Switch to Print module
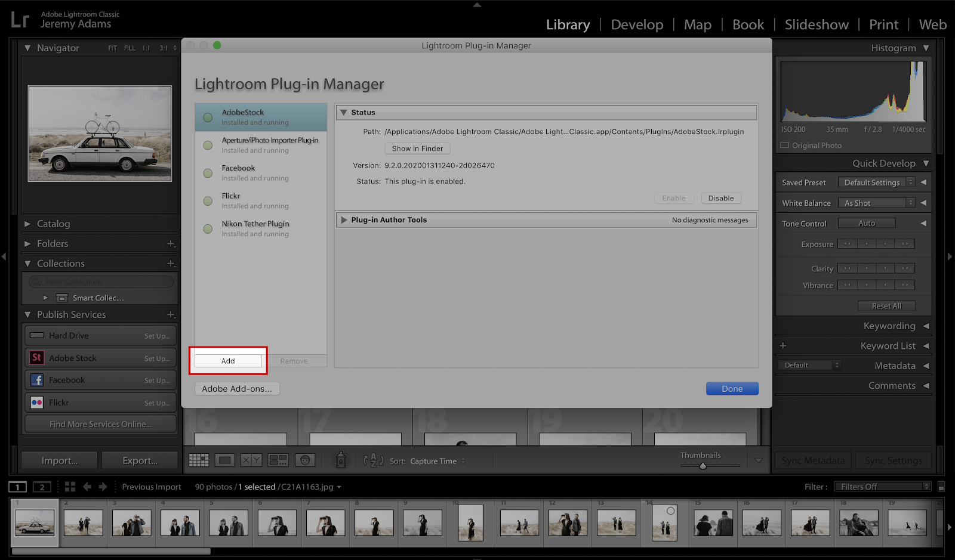This screenshot has width=955, height=560. [x=883, y=24]
